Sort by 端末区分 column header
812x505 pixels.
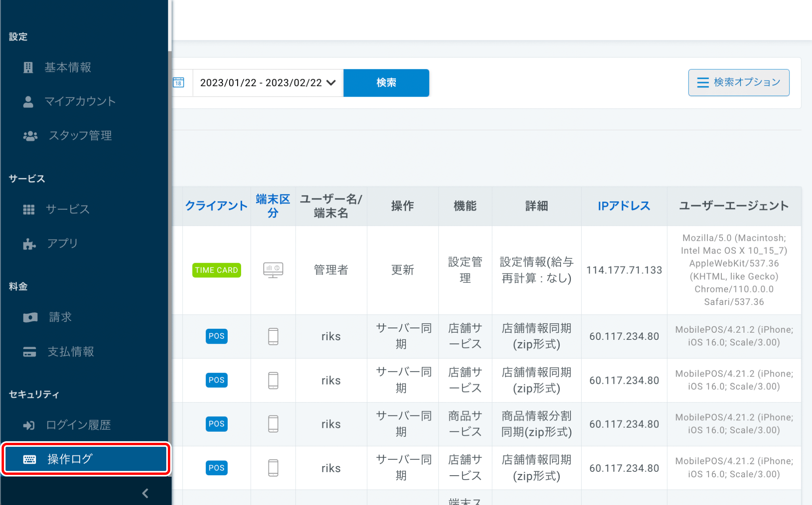[x=273, y=206]
